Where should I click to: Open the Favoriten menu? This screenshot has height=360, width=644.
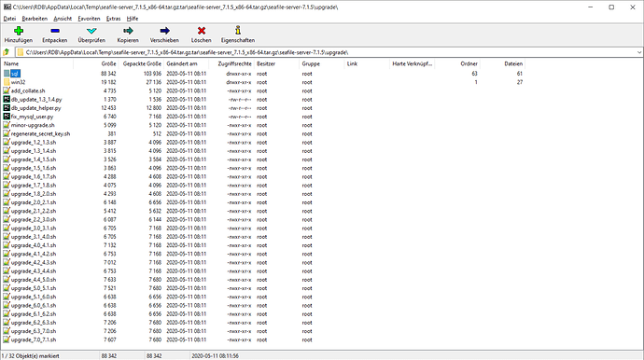[89, 19]
